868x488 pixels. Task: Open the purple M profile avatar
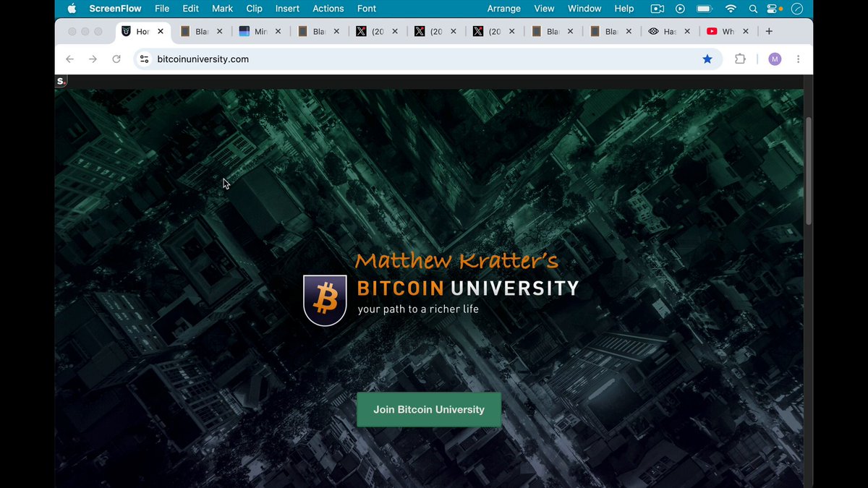click(x=775, y=59)
